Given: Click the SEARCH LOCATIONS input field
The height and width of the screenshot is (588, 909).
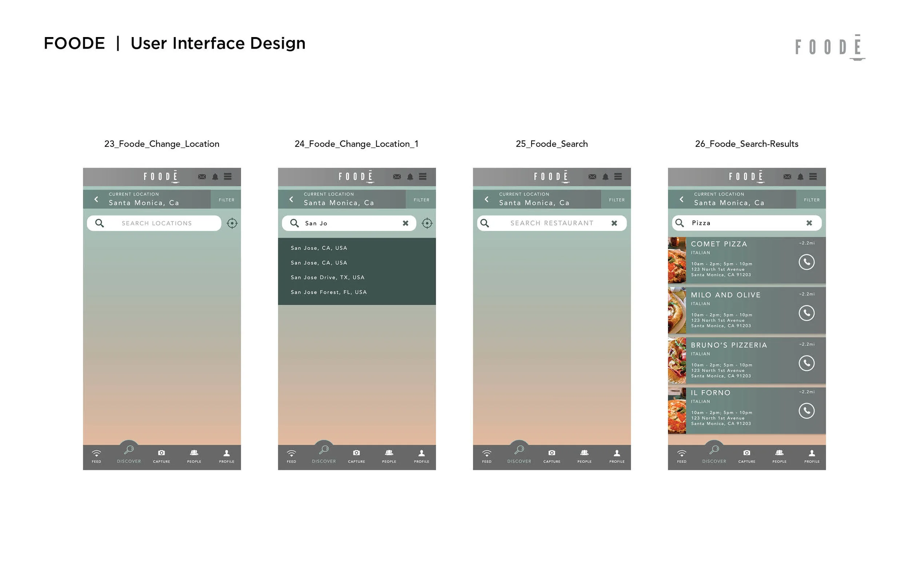Looking at the screenshot, I should 157,223.
